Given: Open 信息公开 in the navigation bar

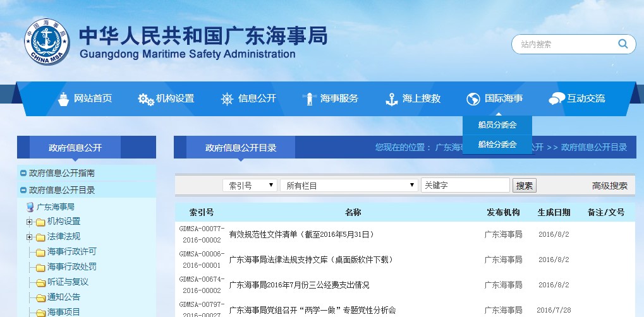Looking at the screenshot, I should coord(257,99).
